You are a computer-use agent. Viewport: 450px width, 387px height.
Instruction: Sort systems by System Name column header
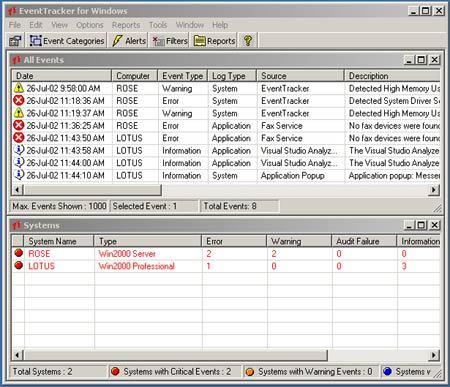tap(59, 241)
